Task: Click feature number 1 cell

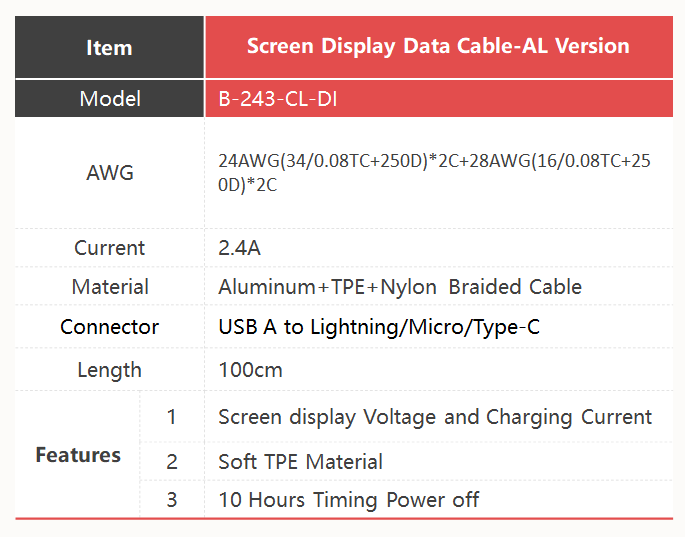Action: coord(172,417)
